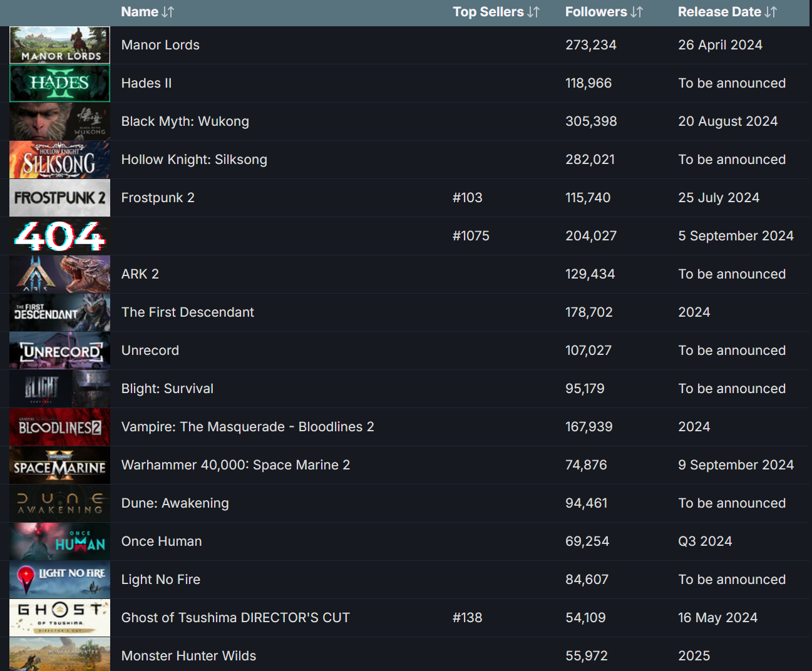Select the 20 August 2024 date

(728, 121)
